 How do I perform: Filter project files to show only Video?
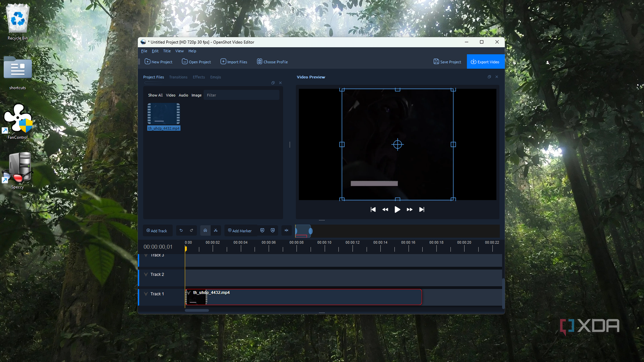tap(171, 95)
